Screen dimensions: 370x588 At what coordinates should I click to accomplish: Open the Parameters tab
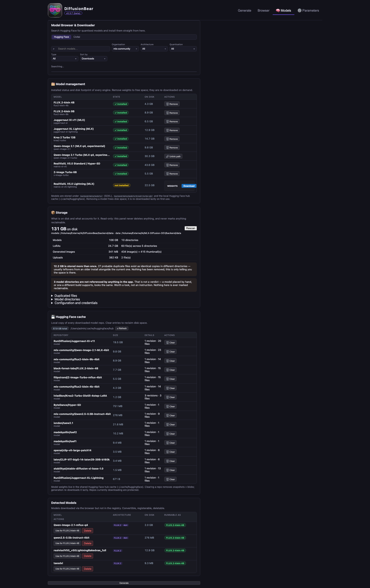[x=308, y=10]
